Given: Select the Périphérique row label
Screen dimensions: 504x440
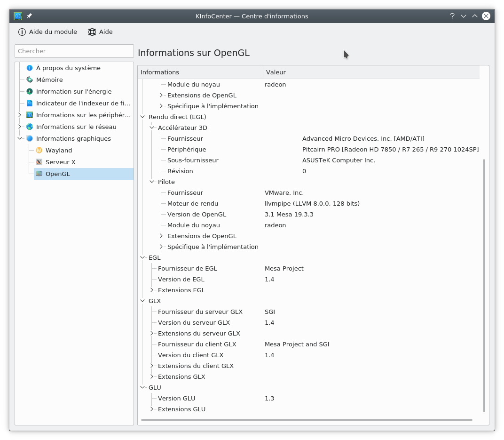Looking at the screenshot, I should click(187, 150).
